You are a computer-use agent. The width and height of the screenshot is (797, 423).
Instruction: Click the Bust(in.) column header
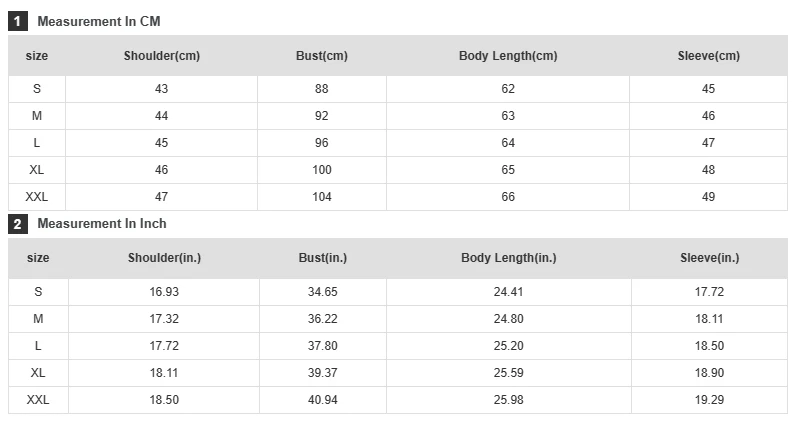pos(323,258)
